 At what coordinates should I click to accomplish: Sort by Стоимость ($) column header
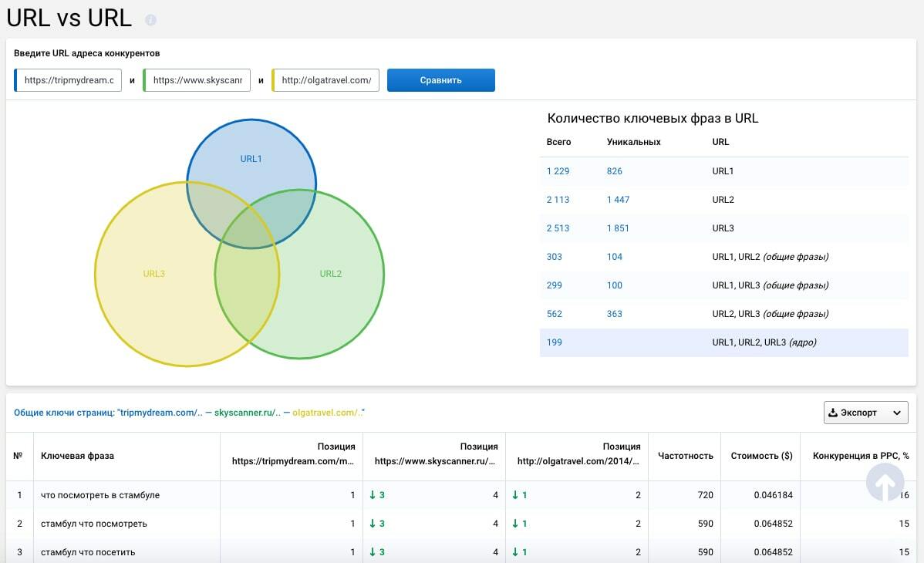(x=761, y=456)
